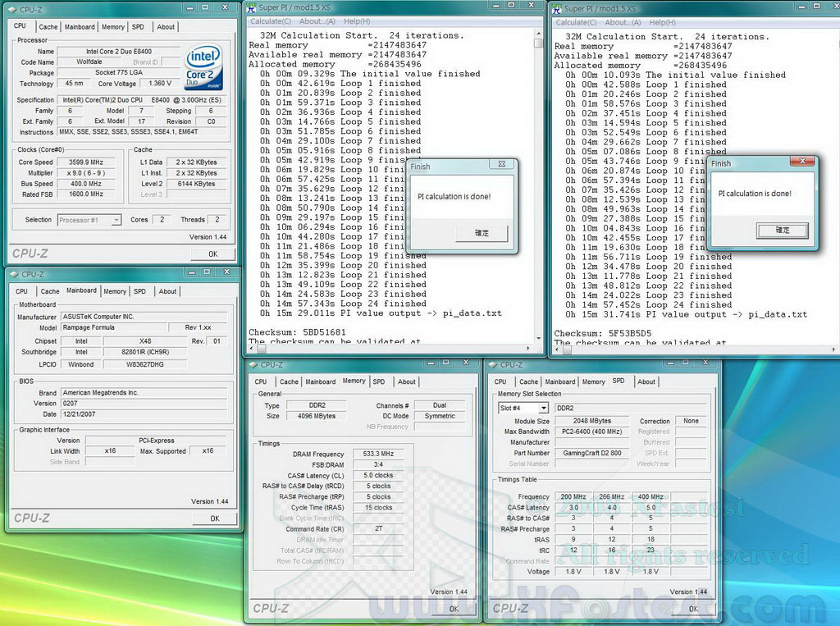Image resolution: width=840 pixels, height=626 pixels.
Task: Select the About tab in the CPU-Z SPD window
Action: 646,382
